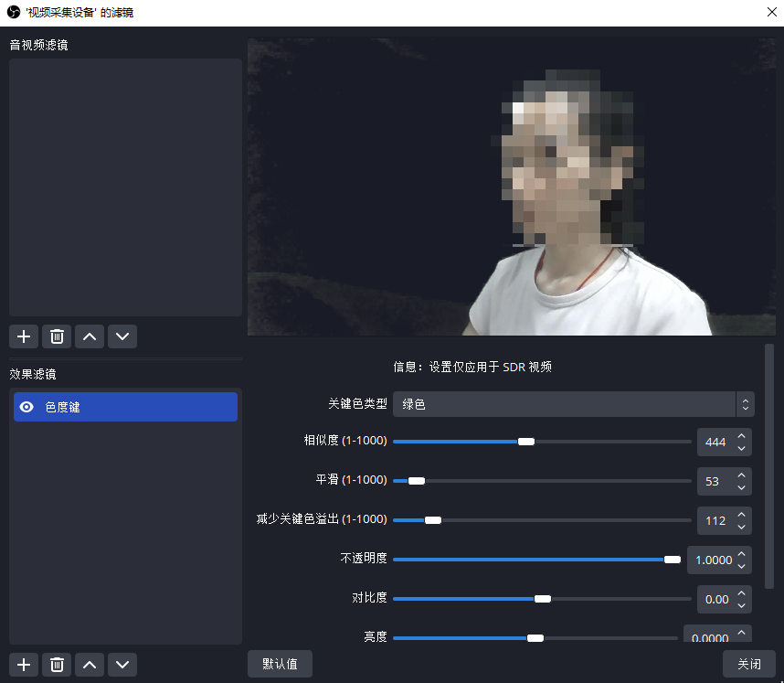Click the 关闭 button

[748, 664]
